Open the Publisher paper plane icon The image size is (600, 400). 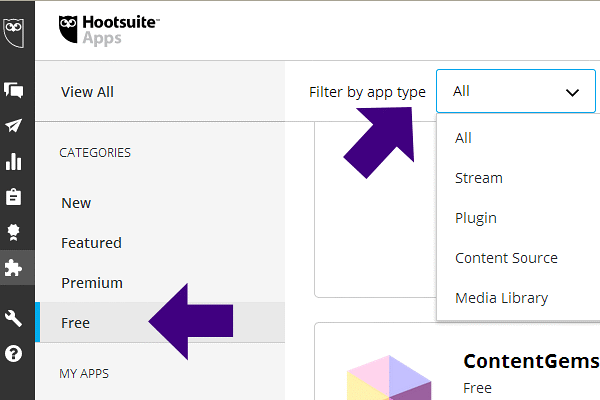pos(14,126)
